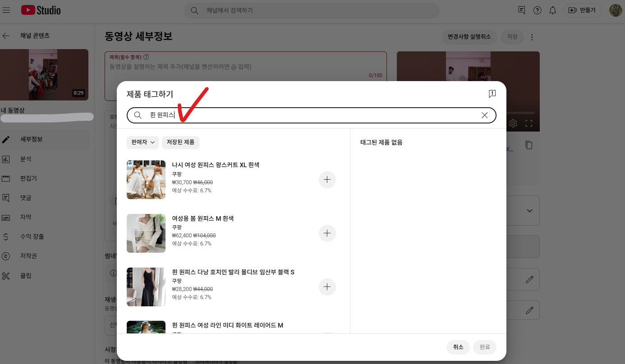
Task: Open the 만들기 create menu
Action: coord(582,10)
